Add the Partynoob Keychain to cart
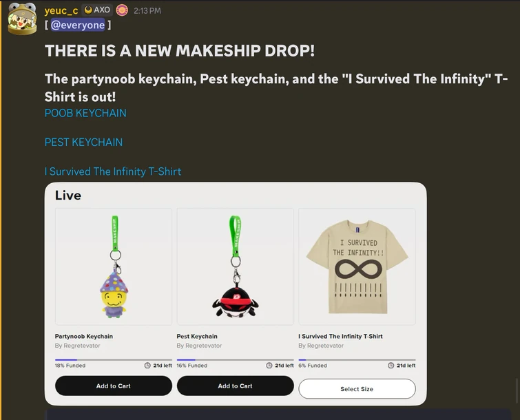 [113, 386]
